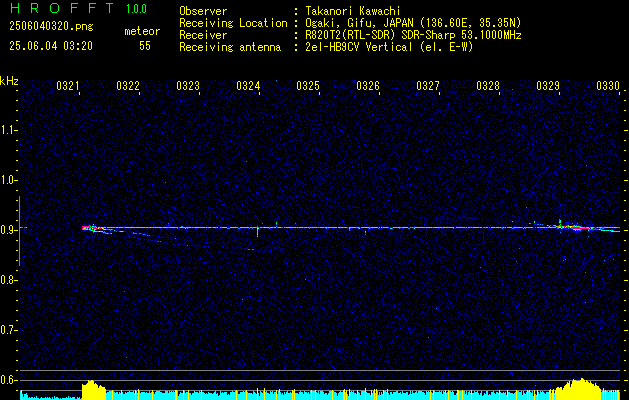
Task: Click the 0323 time marker
Action: click(x=188, y=85)
